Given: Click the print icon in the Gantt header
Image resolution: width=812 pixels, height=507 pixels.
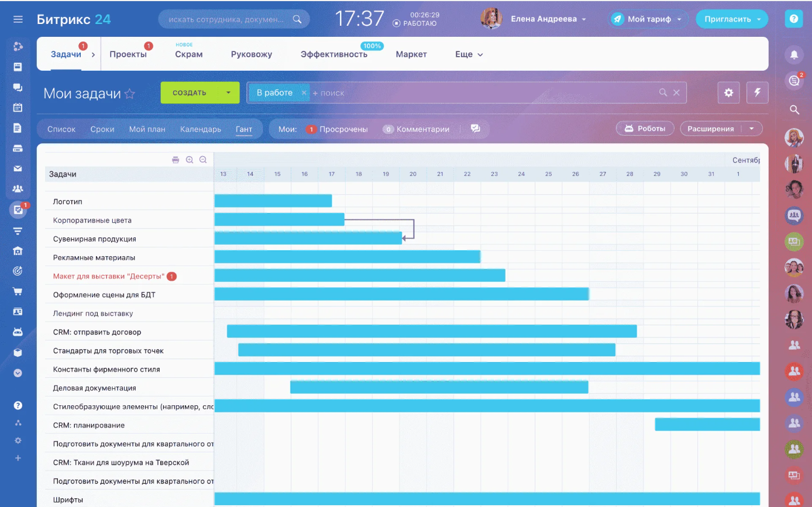Looking at the screenshot, I should (176, 160).
